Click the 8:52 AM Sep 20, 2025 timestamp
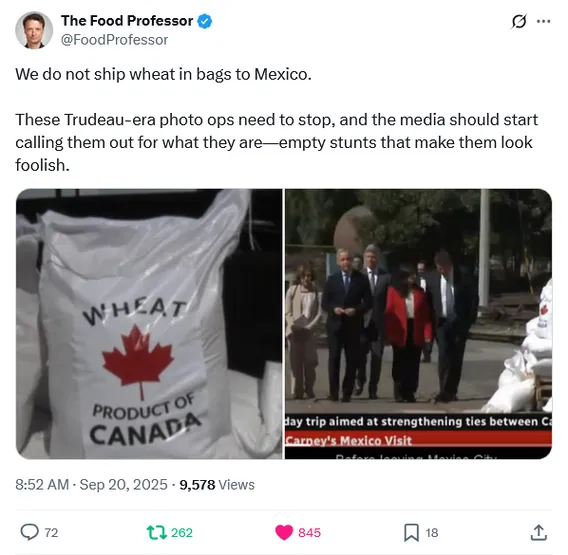 (91, 485)
